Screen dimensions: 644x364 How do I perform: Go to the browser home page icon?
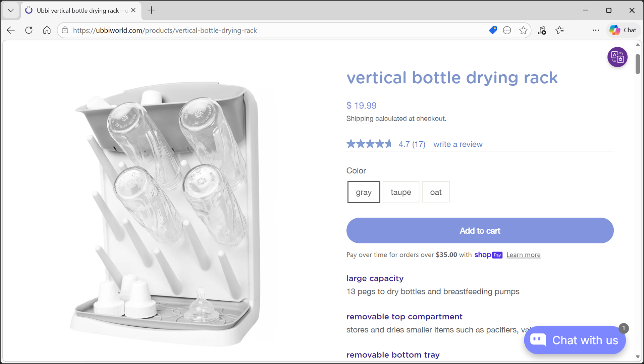[x=47, y=30]
